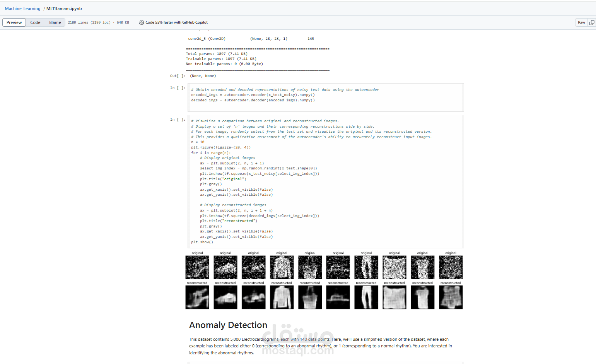Click the Anomaly Detection heading

pos(228,325)
